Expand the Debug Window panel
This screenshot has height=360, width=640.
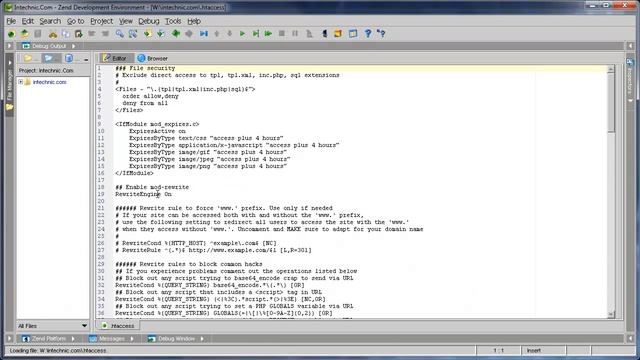[202, 339]
